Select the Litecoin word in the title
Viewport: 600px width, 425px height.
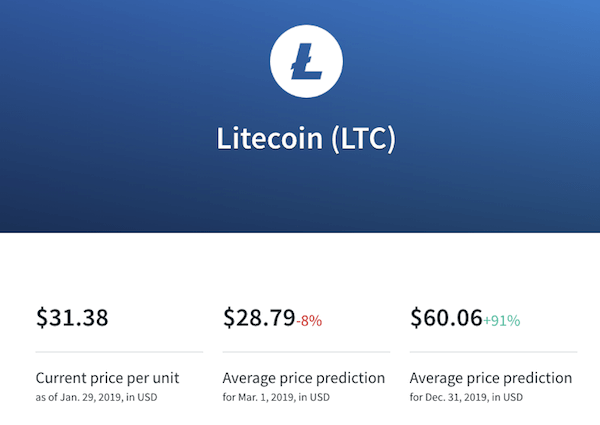[x=269, y=138]
